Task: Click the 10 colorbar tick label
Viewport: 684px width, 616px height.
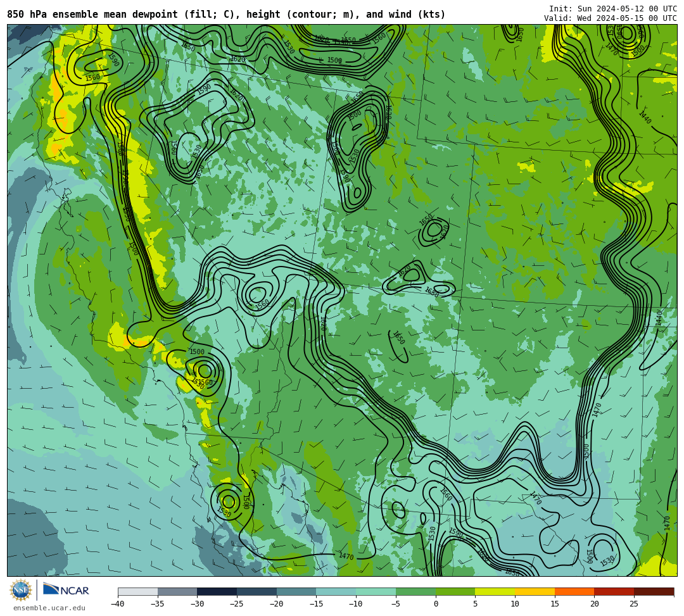Action: coord(515,604)
